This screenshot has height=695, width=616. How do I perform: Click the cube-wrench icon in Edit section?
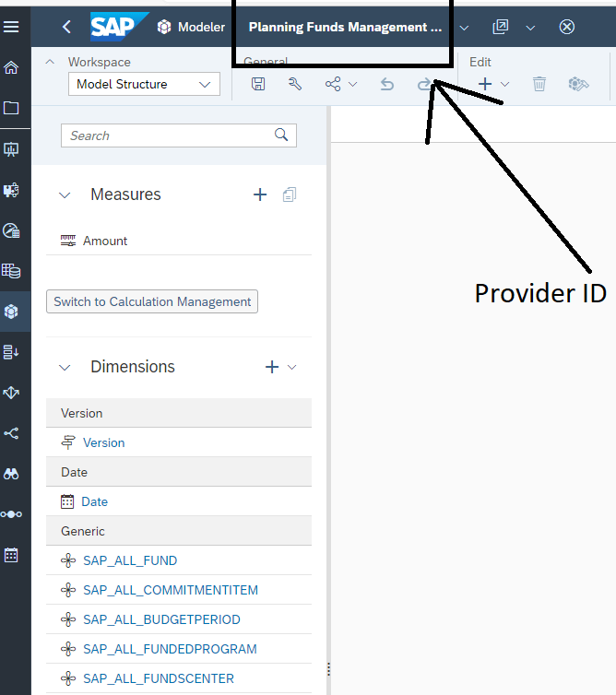pyautogui.click(x=578, y=84)
